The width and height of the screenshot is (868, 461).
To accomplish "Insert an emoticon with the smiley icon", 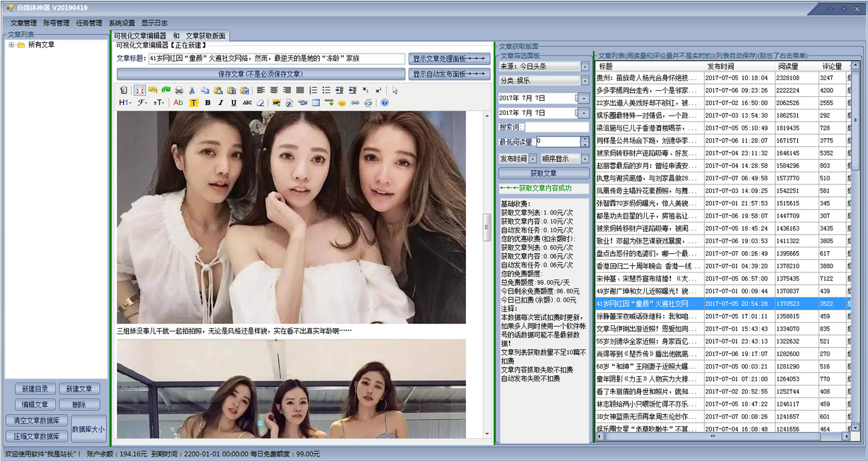I will 342,103.
